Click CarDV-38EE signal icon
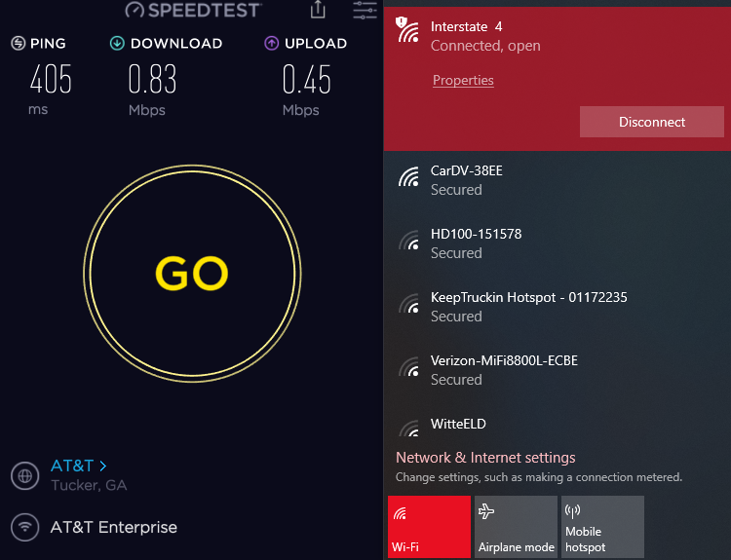The width and height of the screenshot is (731, 560). (408, 177)
